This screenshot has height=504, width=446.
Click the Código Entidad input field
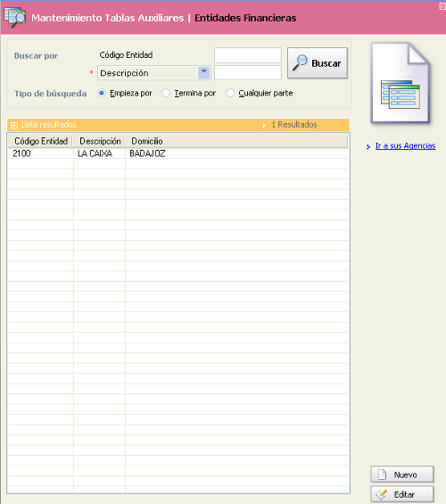pos(248,55)
